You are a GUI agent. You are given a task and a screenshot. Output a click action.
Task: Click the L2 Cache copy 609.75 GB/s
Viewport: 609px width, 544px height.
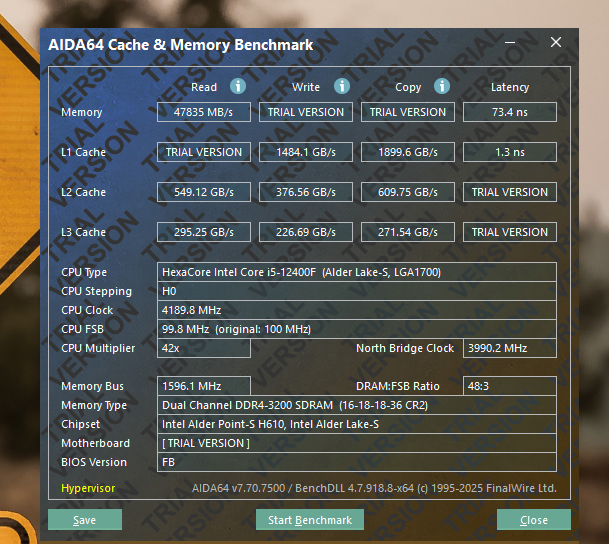(408, 192)
